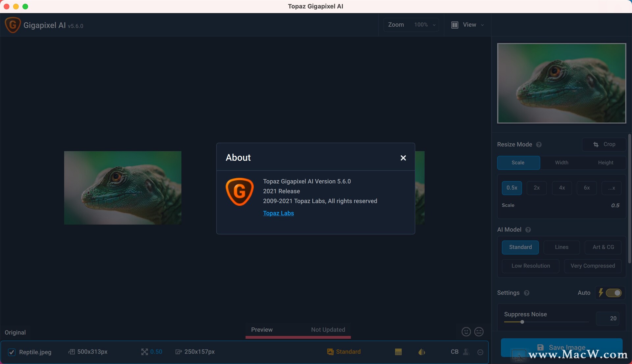632x364 pixels.
Task: Click the blur removal icon in file row
Action: coord(422,352)
